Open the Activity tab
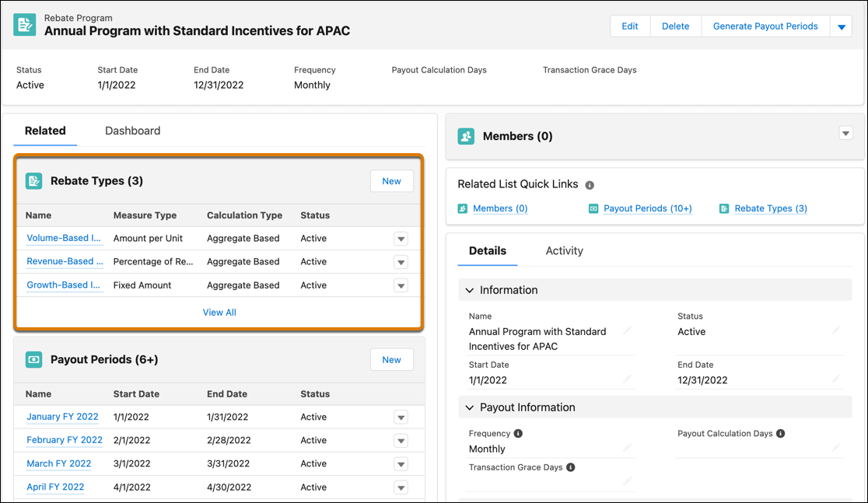 coord(564,250)
